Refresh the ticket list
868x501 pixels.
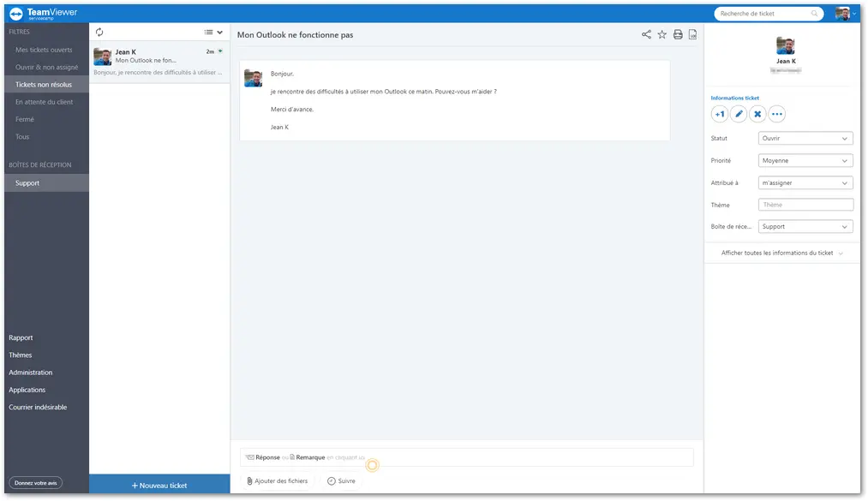(x=99, y=32)
